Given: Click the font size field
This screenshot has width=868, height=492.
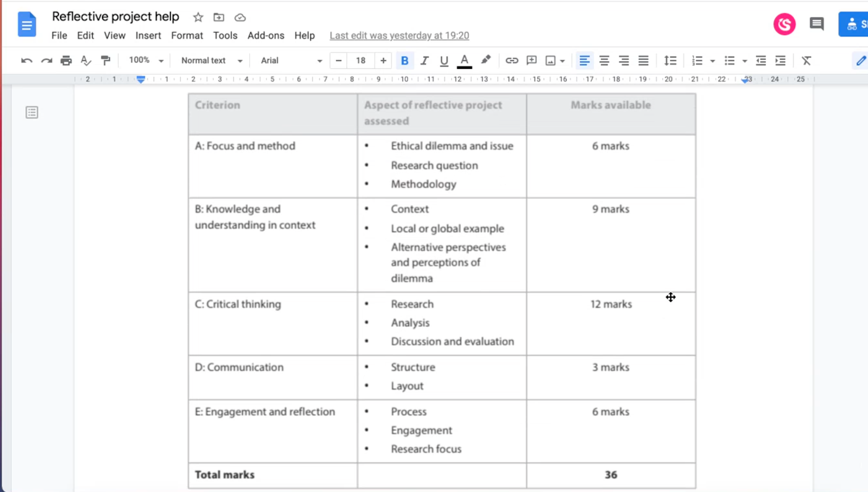Looking at the screenshot, I should point(360,61).
